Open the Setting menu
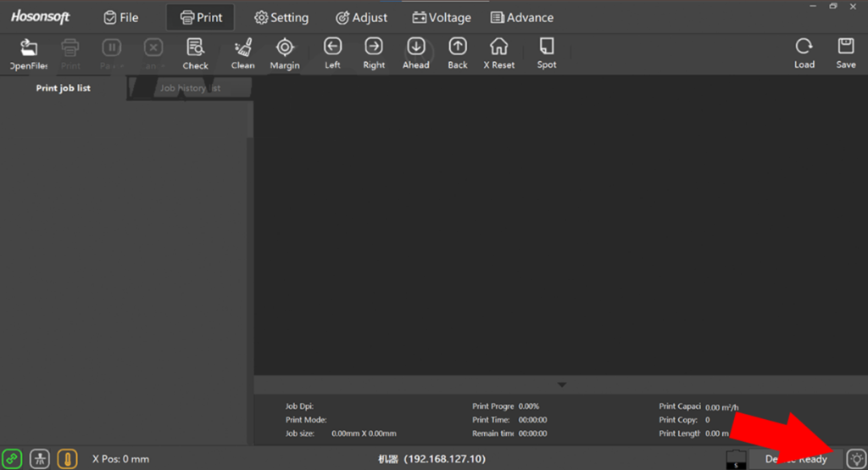This screenshot has height=470, width=868. pos(281,18)
